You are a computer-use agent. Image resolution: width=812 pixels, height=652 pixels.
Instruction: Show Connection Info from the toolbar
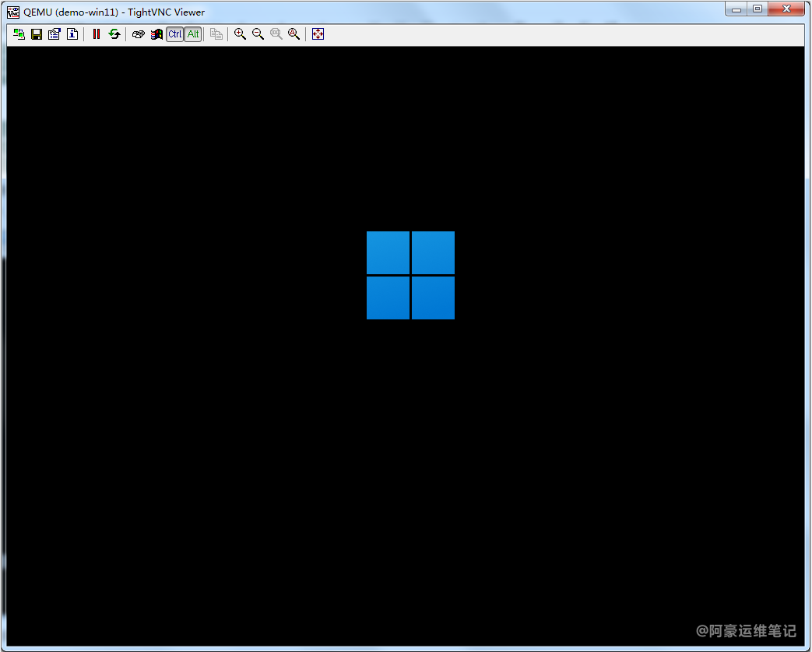click(72, 34)
